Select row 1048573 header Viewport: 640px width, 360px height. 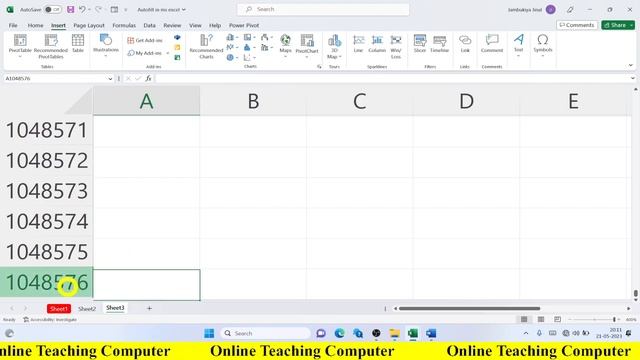tap(47, 191)
